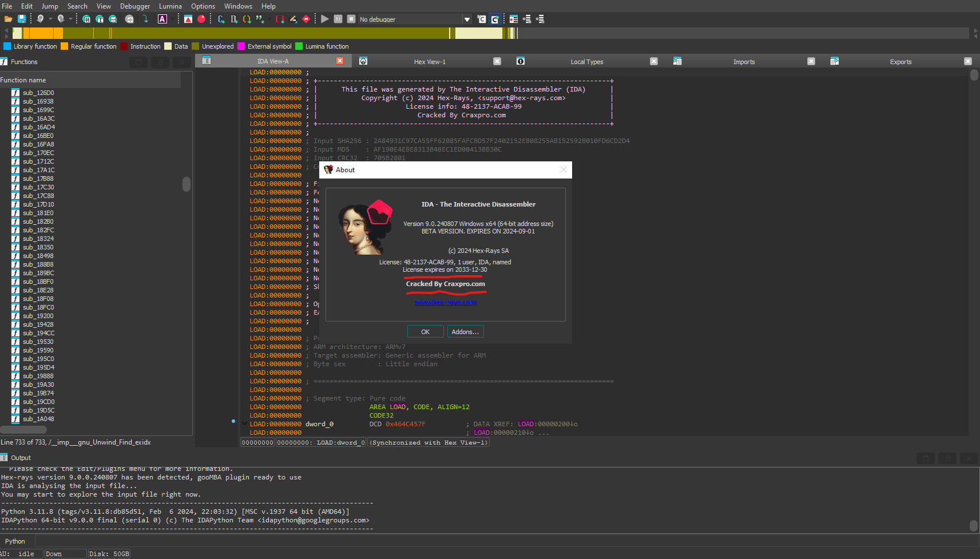Switch to the Hex View-1 tab
Image resolution: width=980 pixels, height=559 pixels.
tap(429, 62)
